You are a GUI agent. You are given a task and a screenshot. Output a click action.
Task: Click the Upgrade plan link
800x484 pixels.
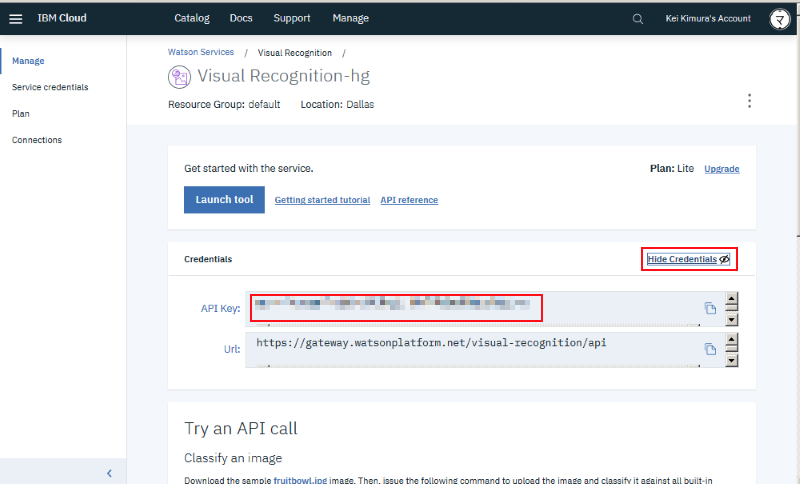(x=721, y=169)
